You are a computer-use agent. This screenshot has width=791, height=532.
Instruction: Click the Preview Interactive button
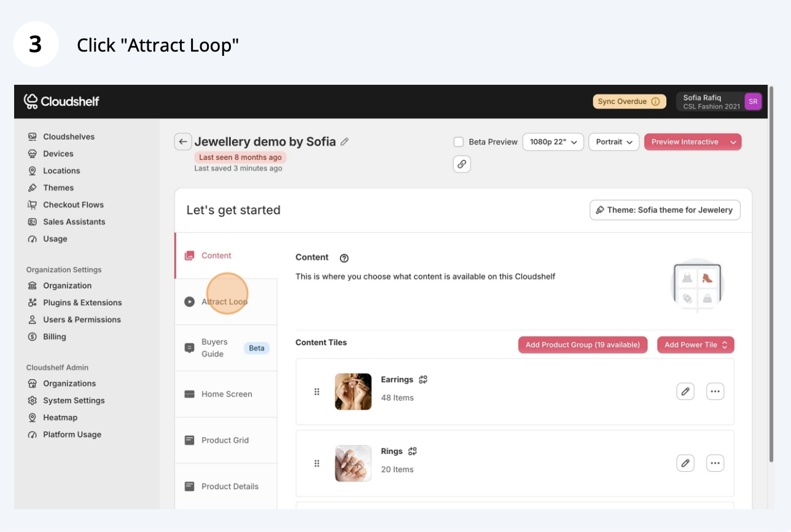(x=685, y=142)
